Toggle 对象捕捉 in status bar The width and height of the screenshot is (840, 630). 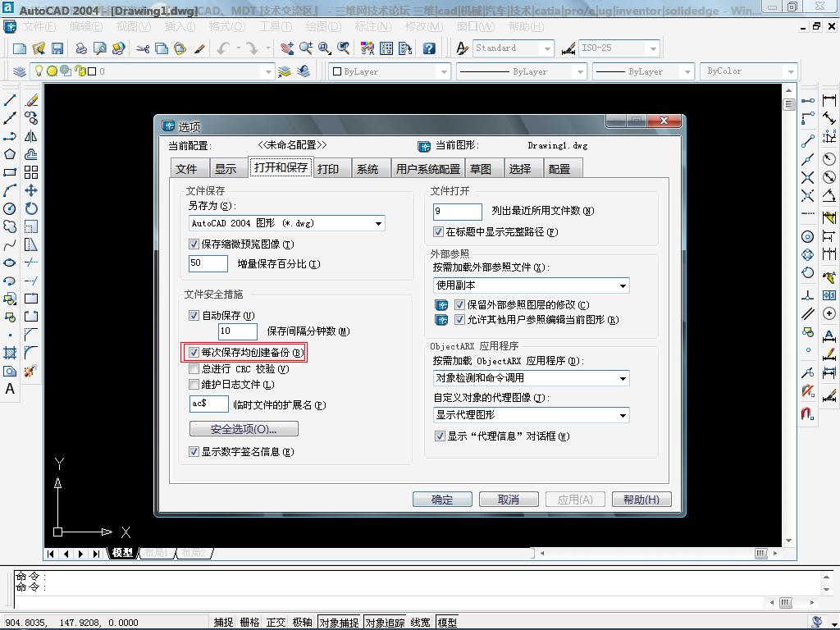pyautogui.click(x=339, y=622)
